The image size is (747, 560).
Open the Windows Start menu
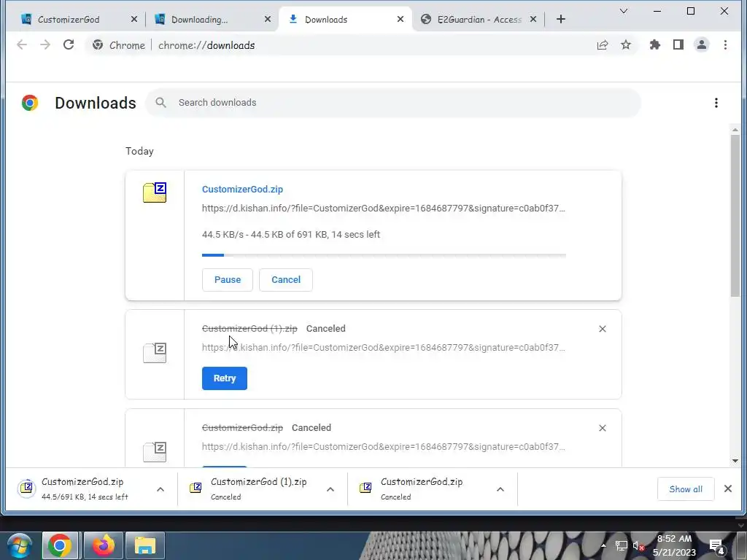20,545
